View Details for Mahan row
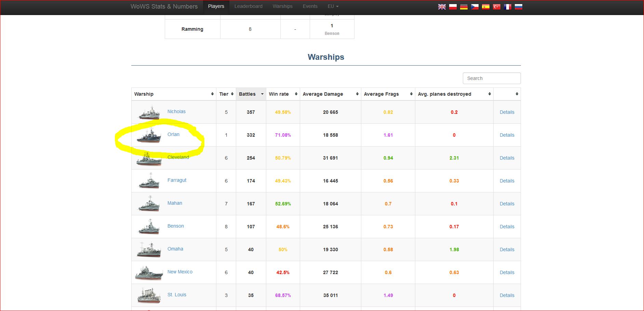 (507, 204)
